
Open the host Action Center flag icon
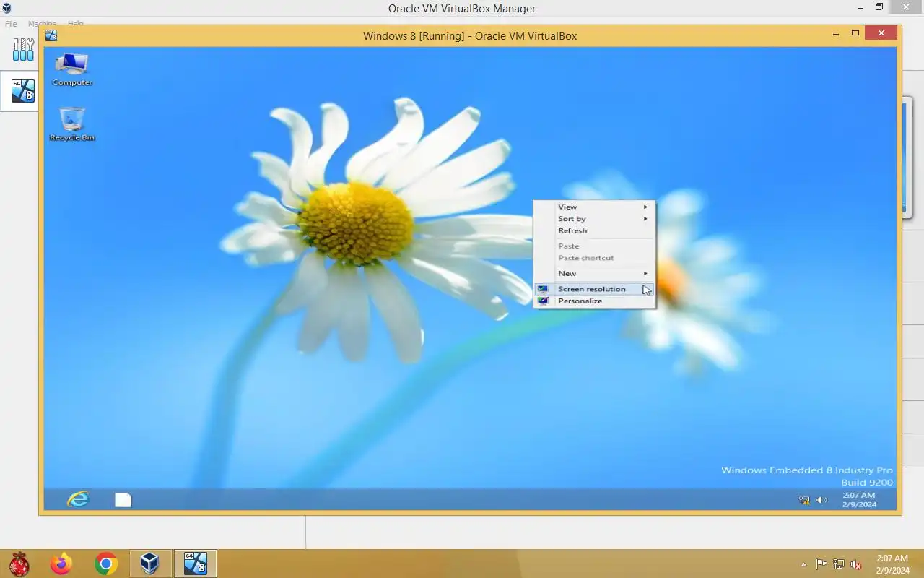[x=821, y=564]
